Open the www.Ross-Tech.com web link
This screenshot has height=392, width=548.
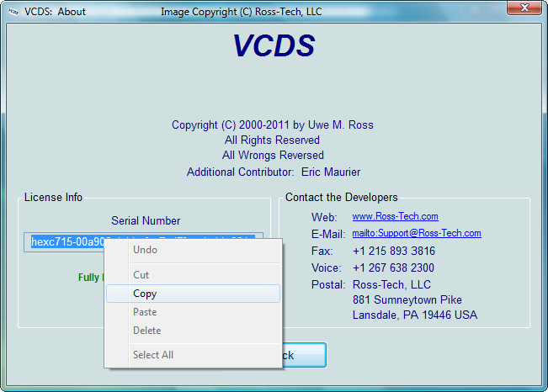click(395, 216)
